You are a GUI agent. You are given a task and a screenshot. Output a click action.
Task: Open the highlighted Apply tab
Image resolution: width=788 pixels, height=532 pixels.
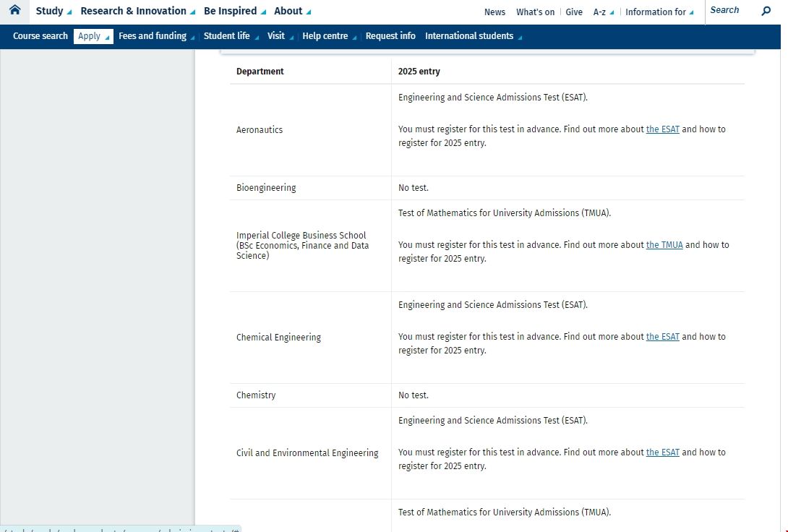[x=93, y=36]
